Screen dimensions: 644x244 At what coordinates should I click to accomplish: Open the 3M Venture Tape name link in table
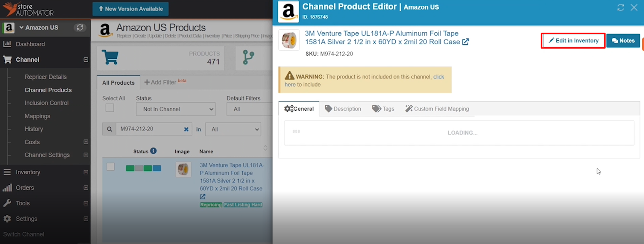click(x=232, y=177)
